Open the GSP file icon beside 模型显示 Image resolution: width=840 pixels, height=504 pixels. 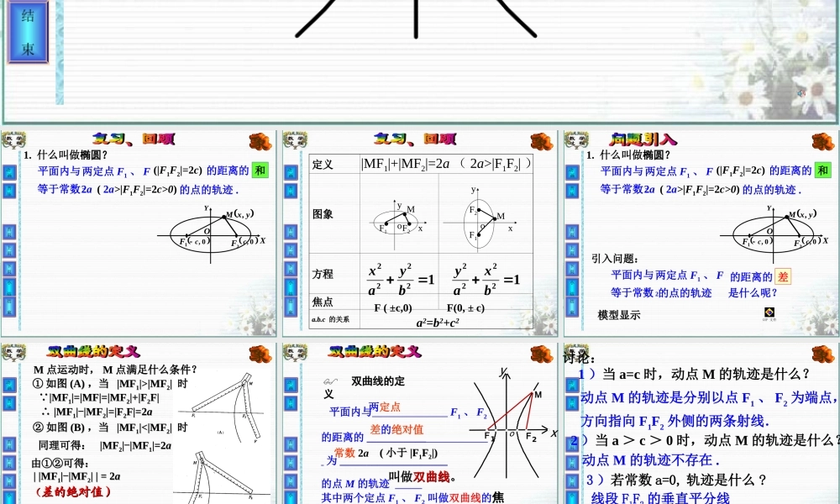click(x=769, y=312)
